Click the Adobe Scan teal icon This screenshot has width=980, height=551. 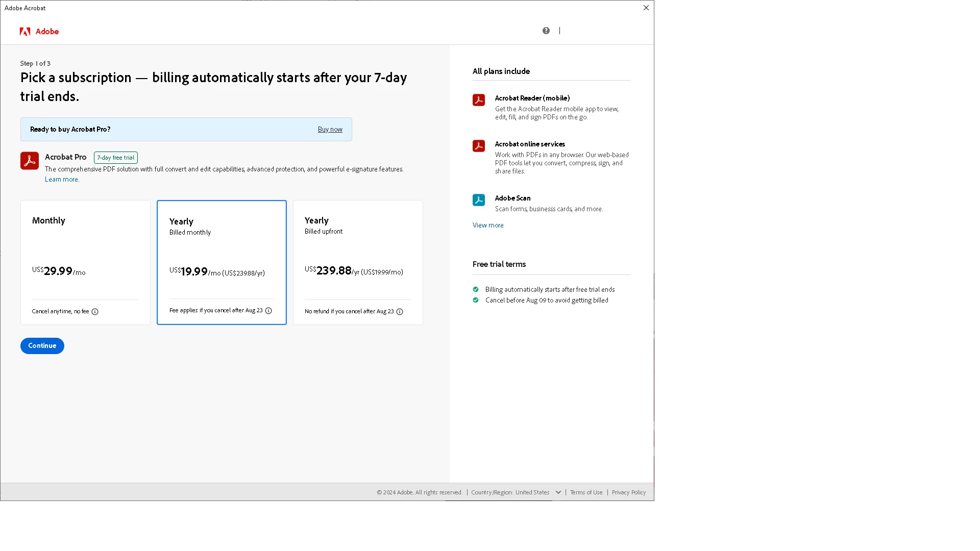point(478,200)
